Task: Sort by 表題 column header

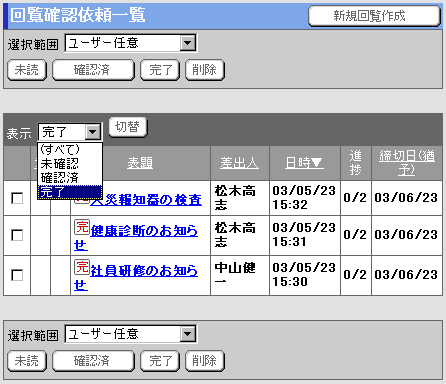Action: (140, 163)
